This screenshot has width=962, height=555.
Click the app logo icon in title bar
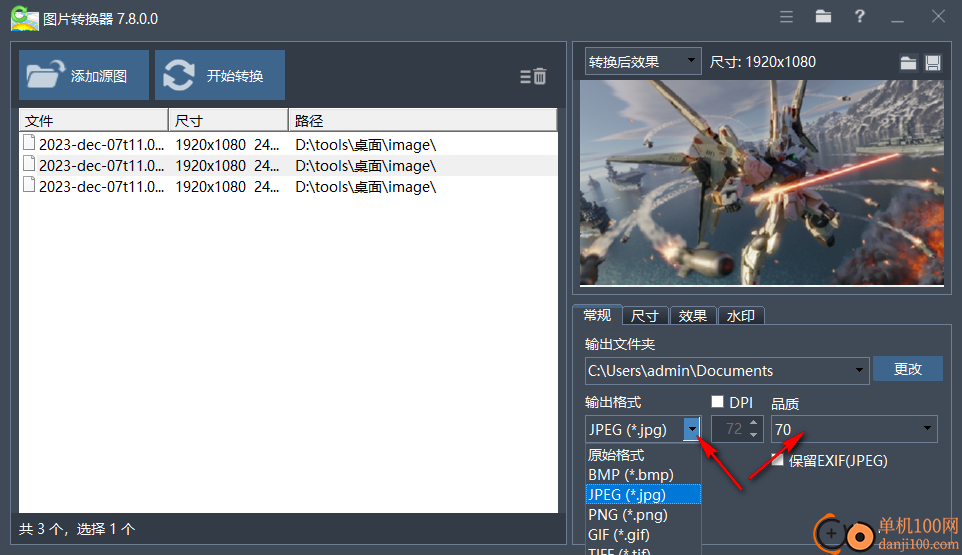coord(25,18)
